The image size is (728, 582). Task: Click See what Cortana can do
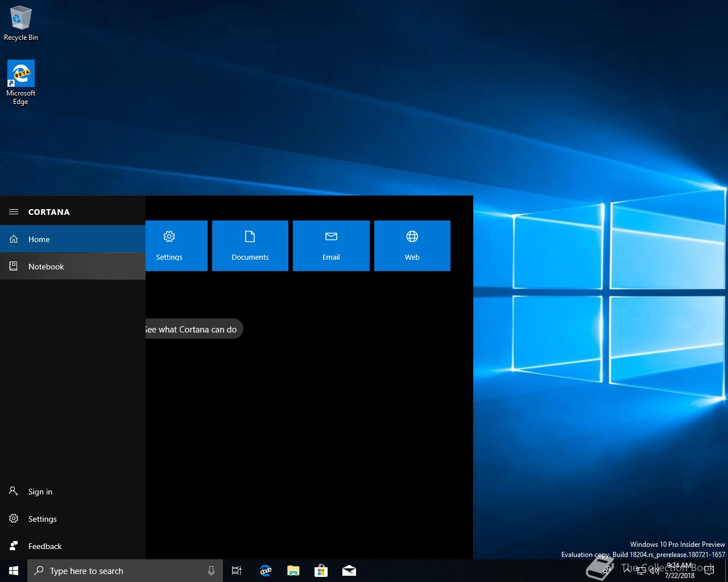point(194,329)
